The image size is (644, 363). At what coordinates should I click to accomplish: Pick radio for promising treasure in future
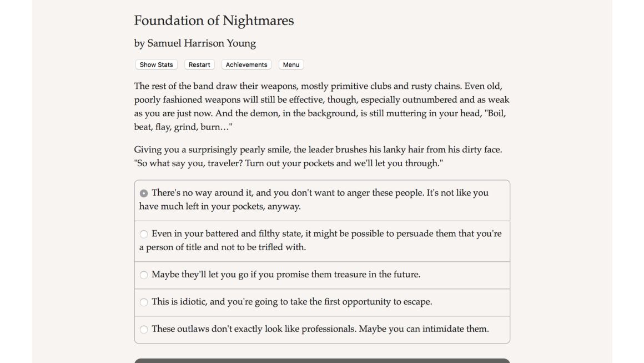coord(143,275)
